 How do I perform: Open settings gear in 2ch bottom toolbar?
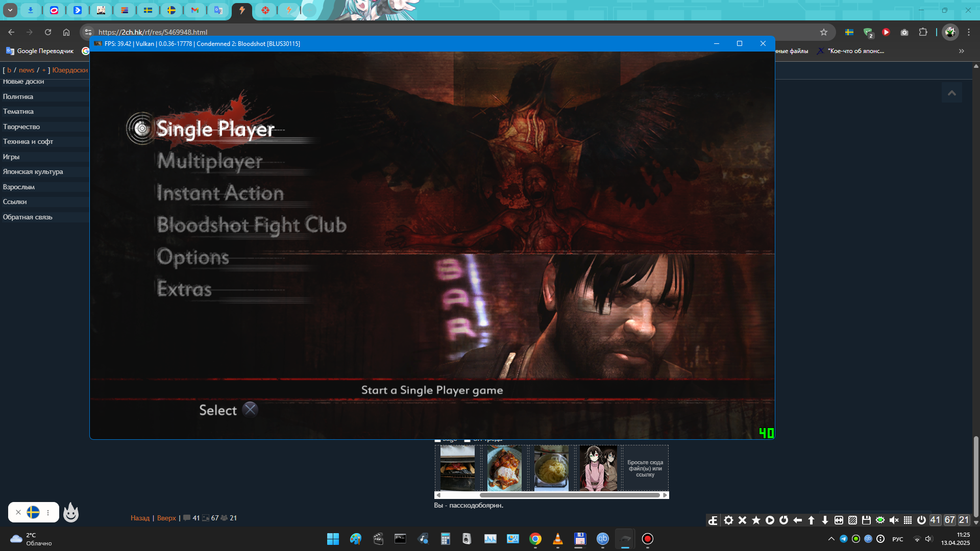tap(728, 520)
